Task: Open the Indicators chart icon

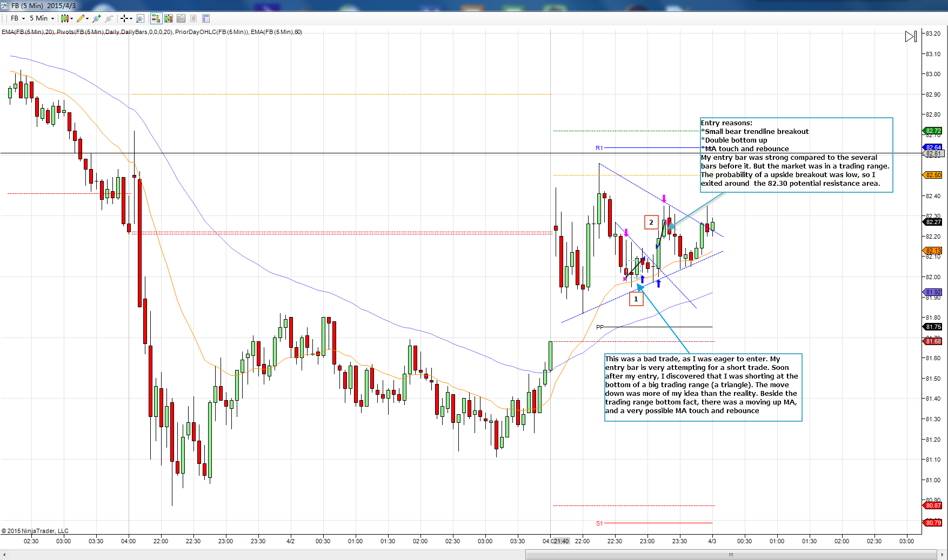Action: [181, 18]
